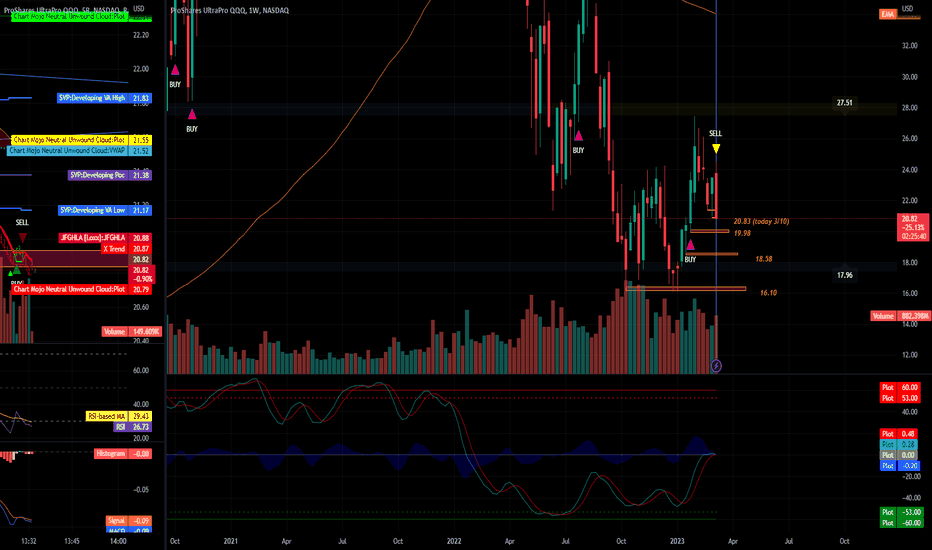Click the green BUY triangle on the 5R chart
This screenshot has width=932, height=550.
[x=17, y=271]
